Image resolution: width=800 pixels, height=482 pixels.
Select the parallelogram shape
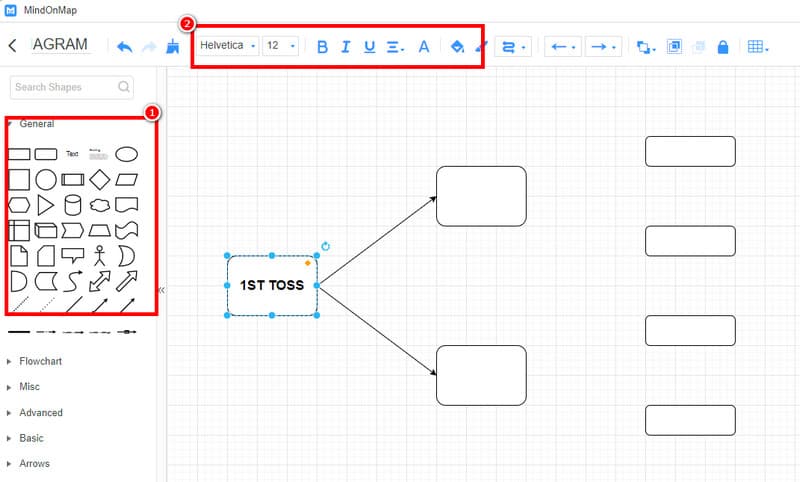point(127,180)
